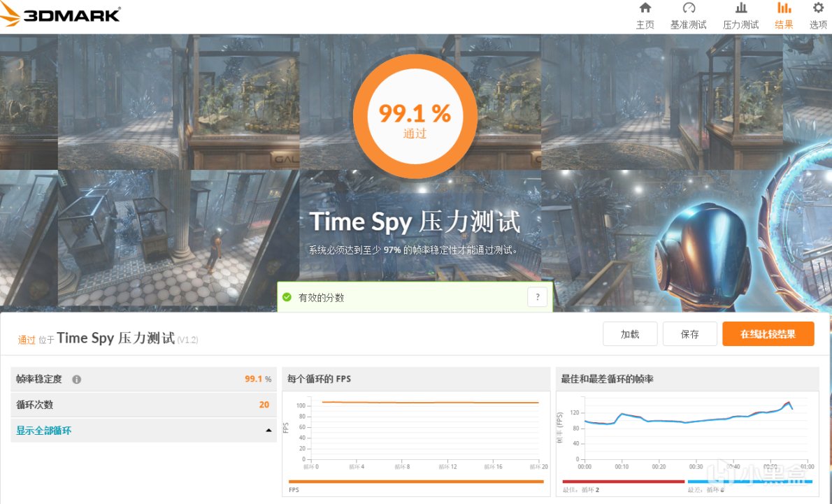
Task: Click info icon beside 帧率稳定度
Action: click(x=76, y=380)
